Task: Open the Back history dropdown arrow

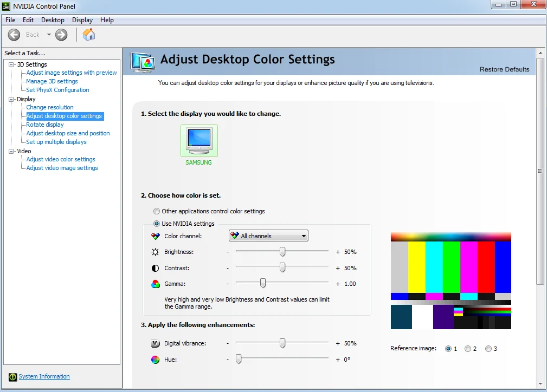Action: [49, 35]
